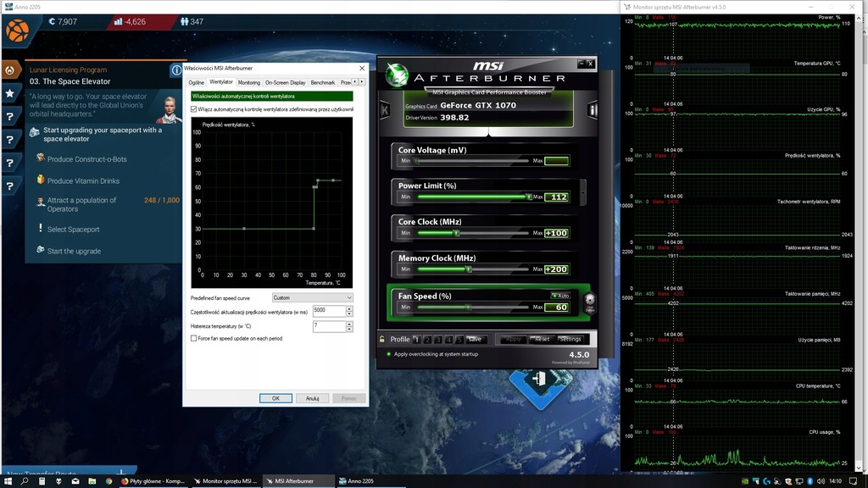The height and width of the screenshot is (488, 868).
Task: Select profile slot 3
Action: pyautogui.click(x=438, y=339)
